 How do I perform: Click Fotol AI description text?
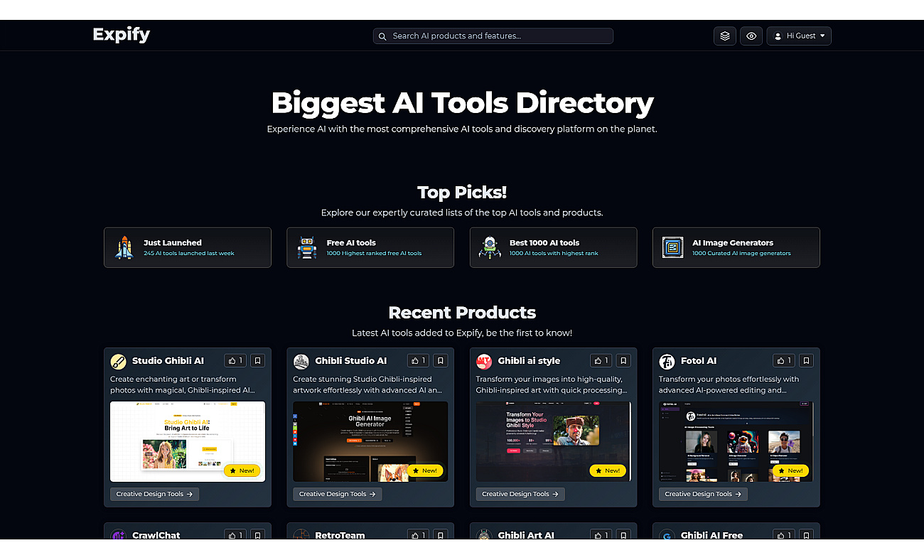pyautogui.click(x=729, y=384)
